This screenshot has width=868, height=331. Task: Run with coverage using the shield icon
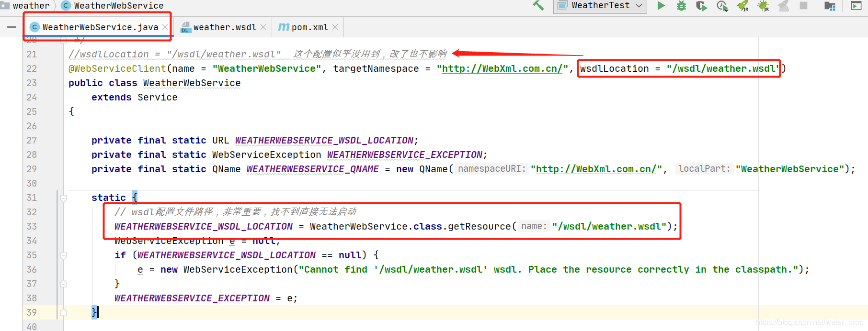click(701, 6)
